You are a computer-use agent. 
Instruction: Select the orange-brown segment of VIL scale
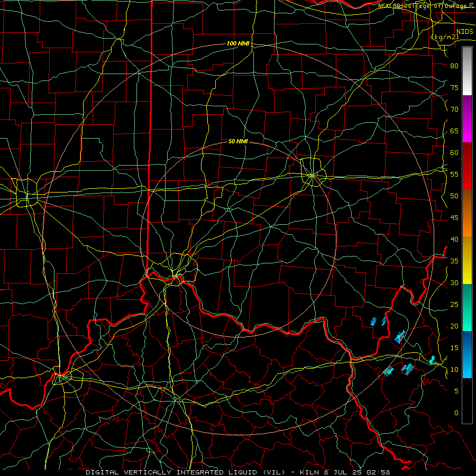(467, 213)
